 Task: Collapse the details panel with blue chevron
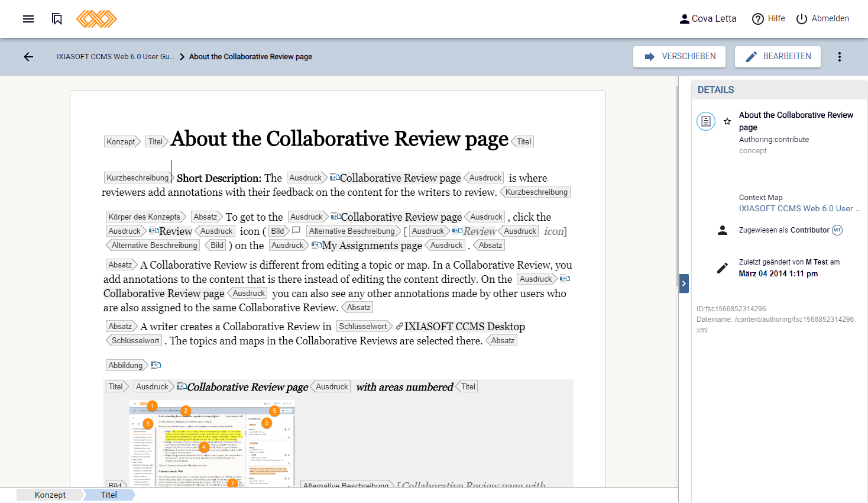[684, 283]
